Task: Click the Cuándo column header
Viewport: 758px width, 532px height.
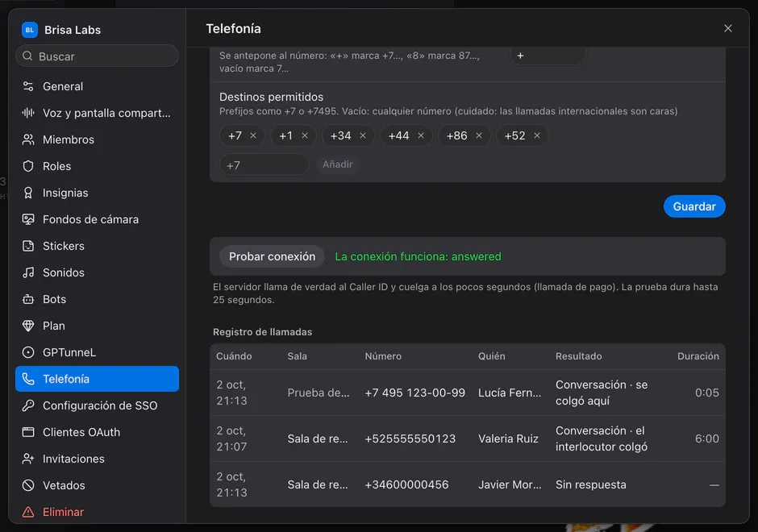Action: tap(234, 356)
